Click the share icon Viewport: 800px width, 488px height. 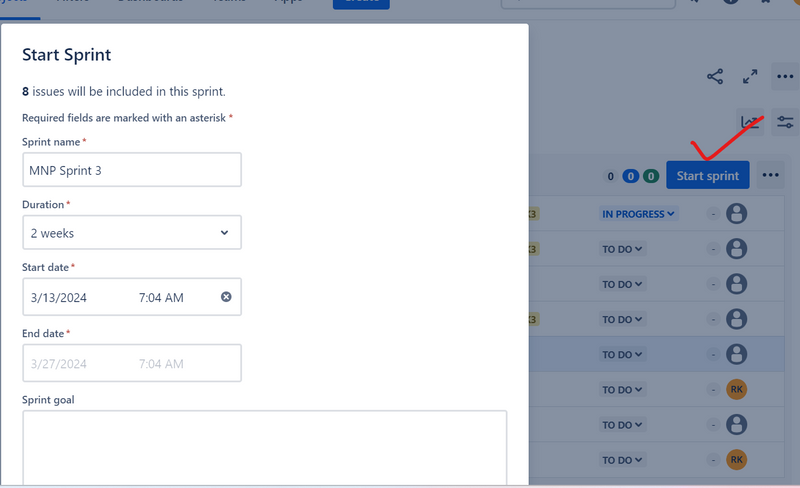(715, 77)
